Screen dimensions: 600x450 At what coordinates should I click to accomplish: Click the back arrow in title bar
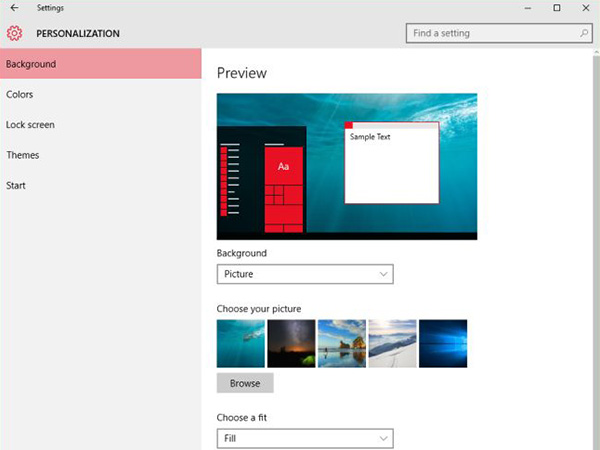(12, 8)
